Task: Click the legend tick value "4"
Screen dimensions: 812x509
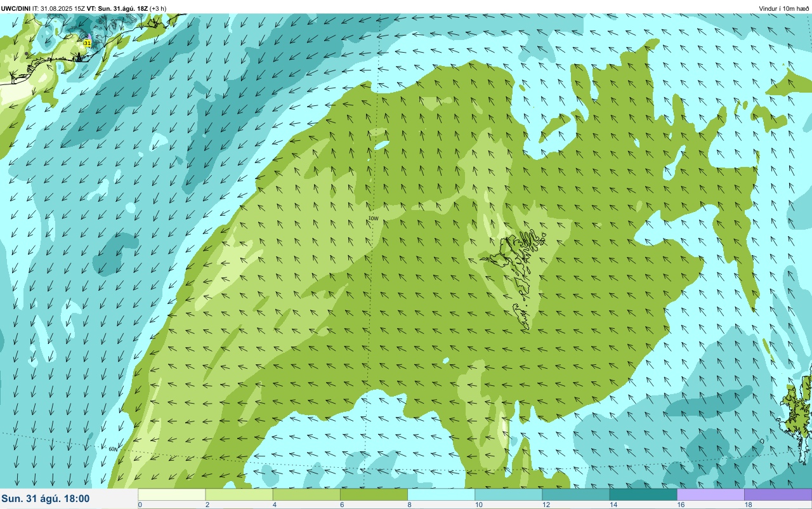Action: tap(275, 505)
